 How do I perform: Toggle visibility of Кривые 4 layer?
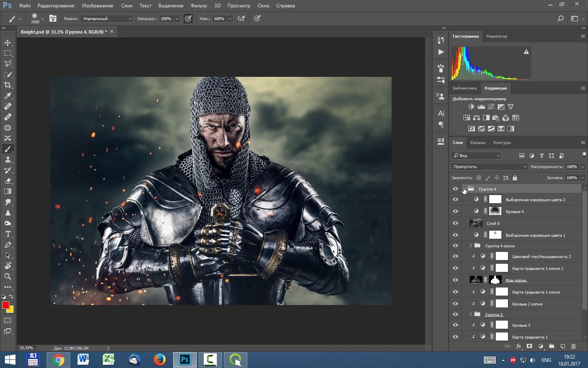click(455, 211)
